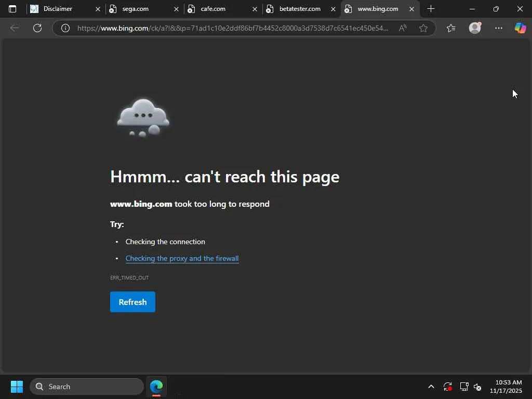Open the tab actions menu icon
Screen dimensions: 532x399
(x=12, y=9)
